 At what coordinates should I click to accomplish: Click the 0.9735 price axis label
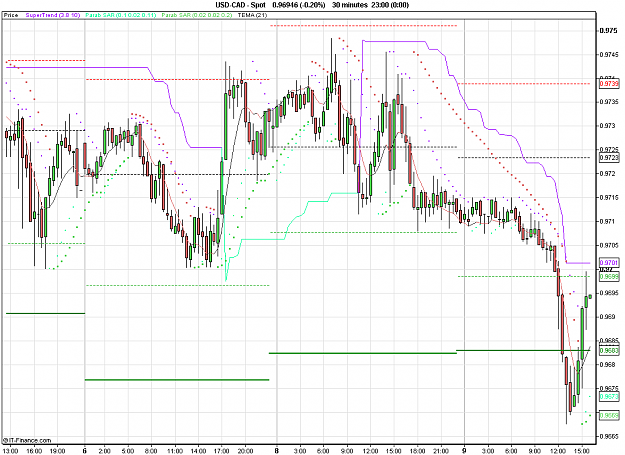tap(609, 102)
